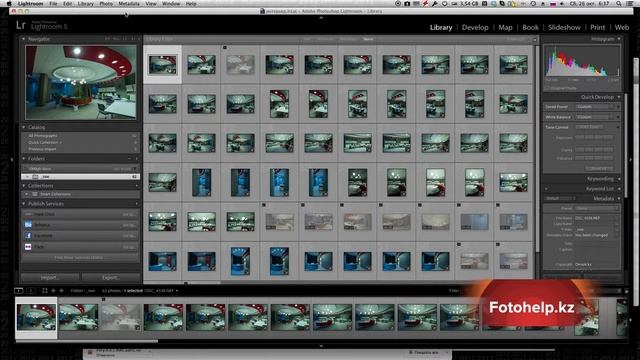
Task: Click the go back arrow in filmstrip bar
Action: 53,291
